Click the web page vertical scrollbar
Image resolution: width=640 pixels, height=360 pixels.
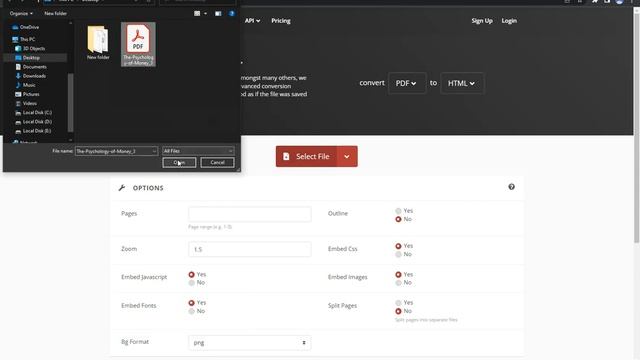tap(636, 129)
